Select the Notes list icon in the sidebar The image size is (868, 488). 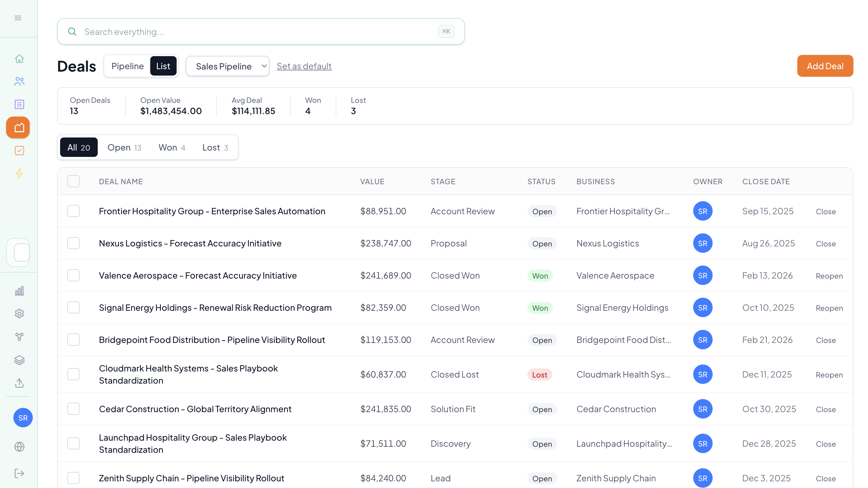pyautogui.click(x=19, y=104)
